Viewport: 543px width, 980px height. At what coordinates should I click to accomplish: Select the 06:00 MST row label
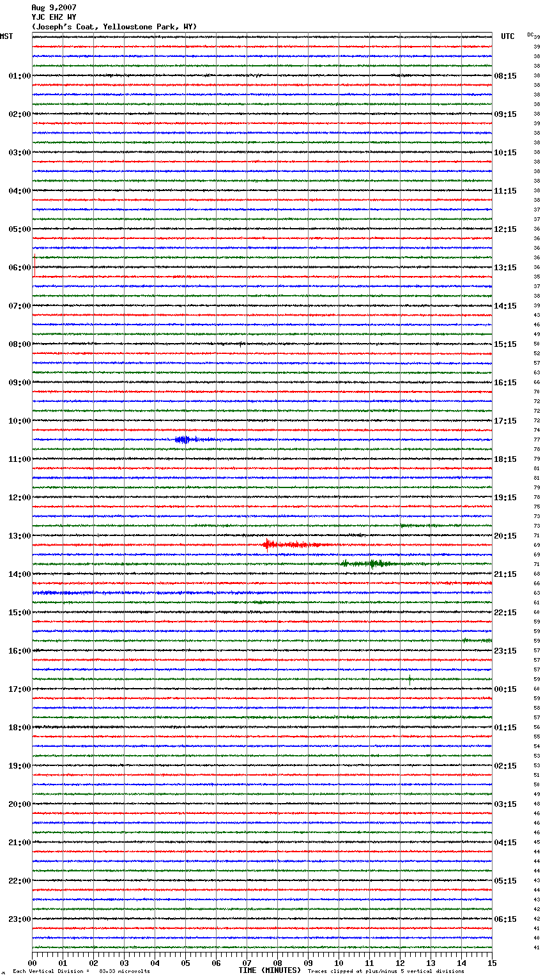click(20, 268)
